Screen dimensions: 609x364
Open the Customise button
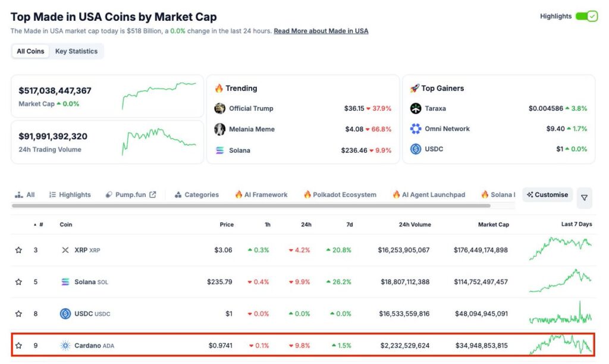(x=547, y=194)
